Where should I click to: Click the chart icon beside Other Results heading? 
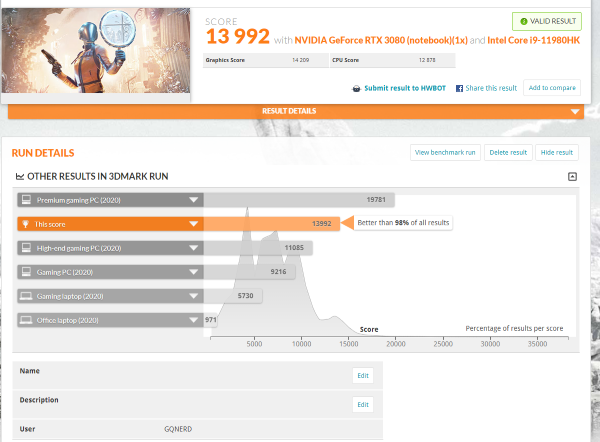pyautogui.click(x=20, y=176)
